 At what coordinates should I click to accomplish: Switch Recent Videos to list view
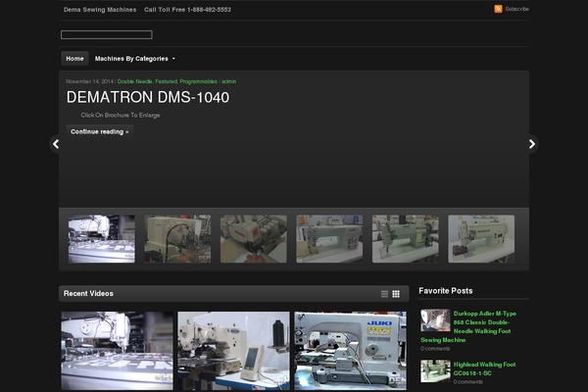[x=384, y=294]
